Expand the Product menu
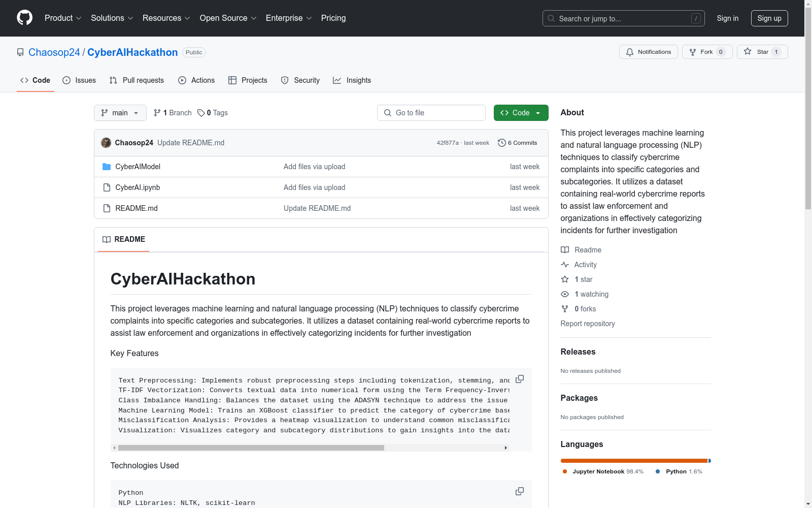The height and width of the screenshot is (508, 812). [x=63, y=18]
